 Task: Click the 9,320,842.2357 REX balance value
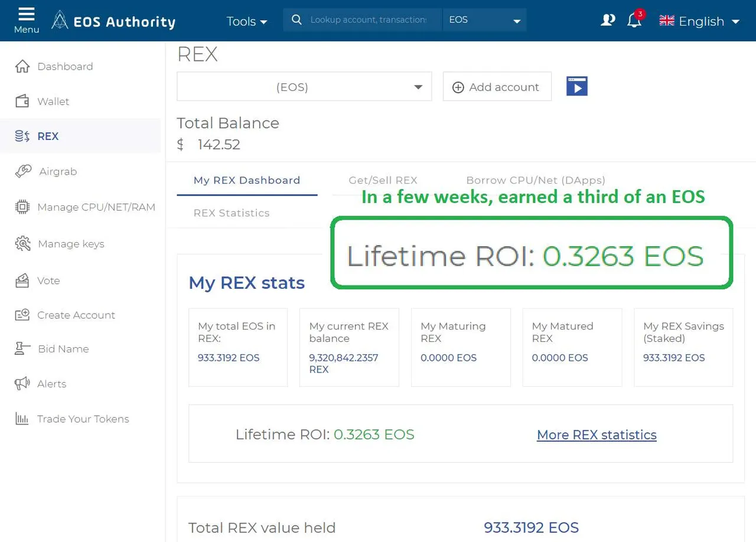click(344, 364)
